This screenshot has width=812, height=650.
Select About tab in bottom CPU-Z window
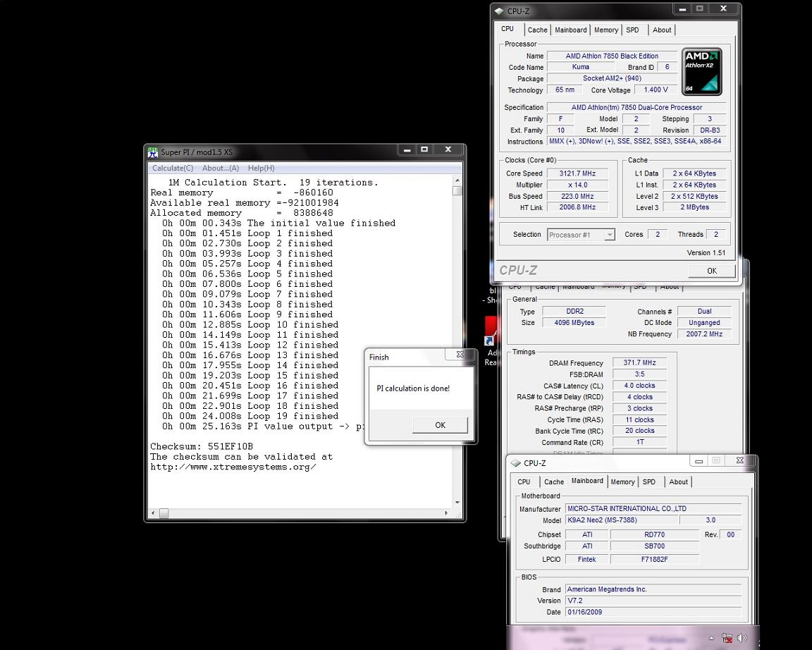pyautogui.click(x=678, y=482)
